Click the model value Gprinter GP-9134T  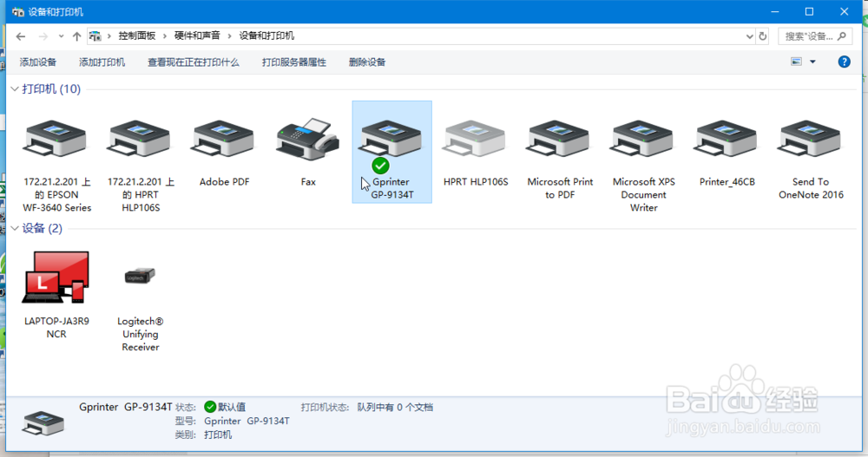click(247, 421)
